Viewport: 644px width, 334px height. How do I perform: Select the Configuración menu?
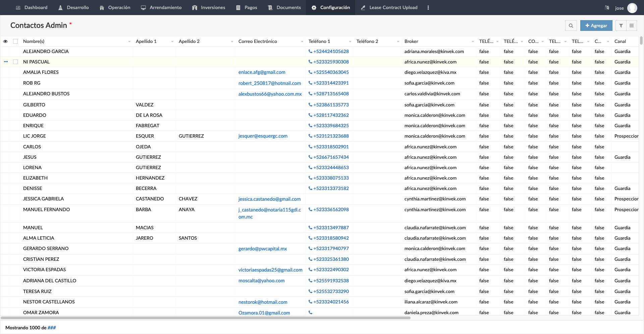330,7
